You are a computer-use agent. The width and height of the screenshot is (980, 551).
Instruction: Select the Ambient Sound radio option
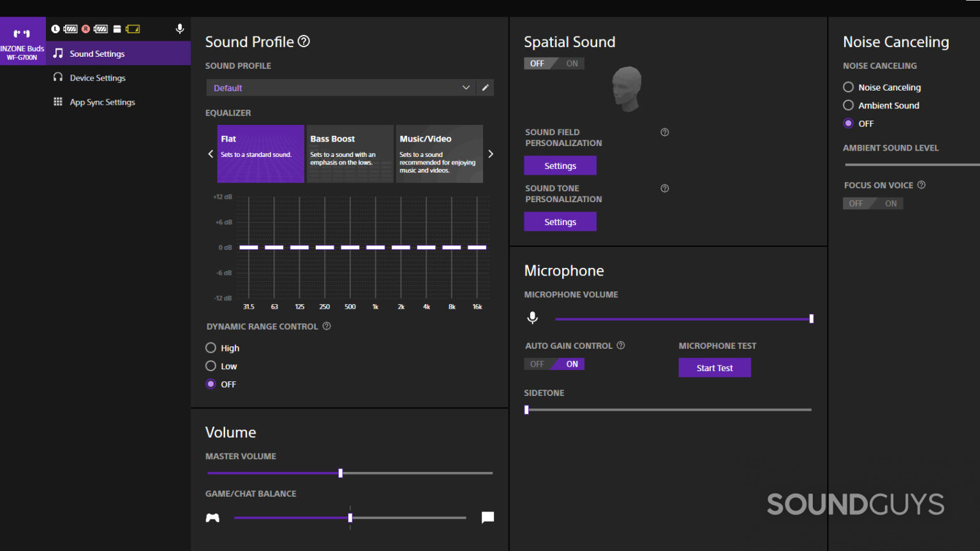(x=849, y=105)
